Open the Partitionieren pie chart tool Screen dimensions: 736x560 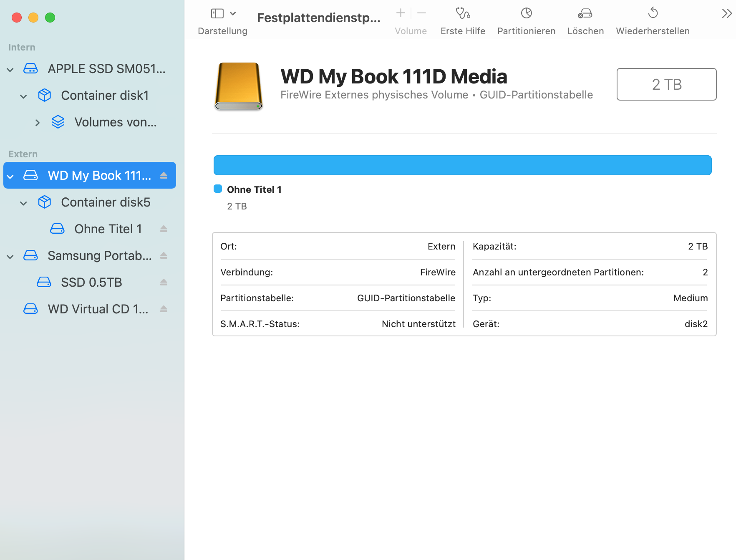pos(526,13)
